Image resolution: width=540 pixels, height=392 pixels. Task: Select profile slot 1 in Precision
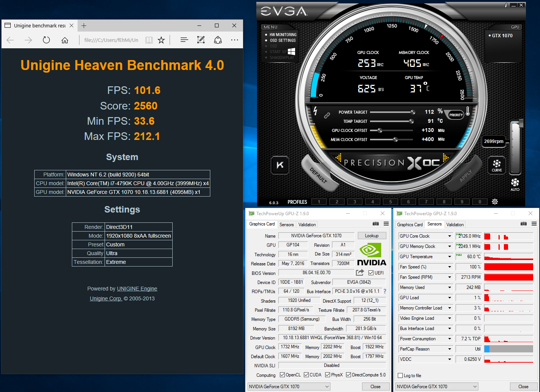[x=319, y=202]
